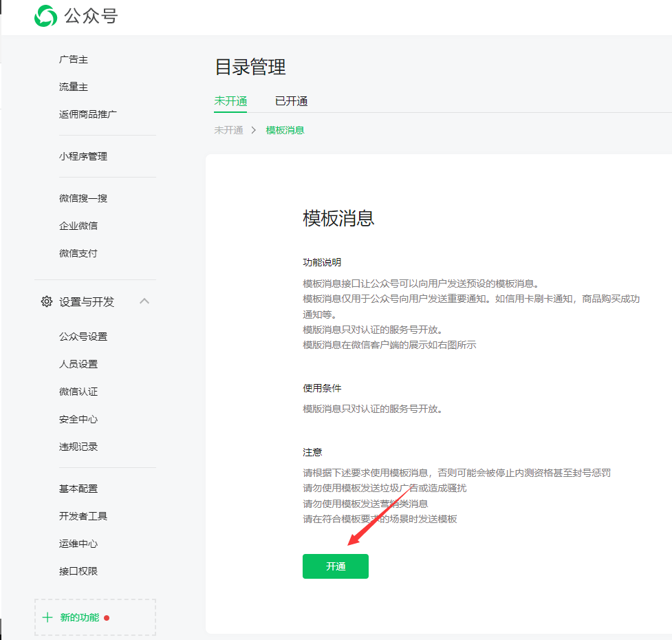The height and width of the screenshot is (640, 672).
Task: Click the 注意 section label
Action: pyautogui.click(x=312, y=452)
